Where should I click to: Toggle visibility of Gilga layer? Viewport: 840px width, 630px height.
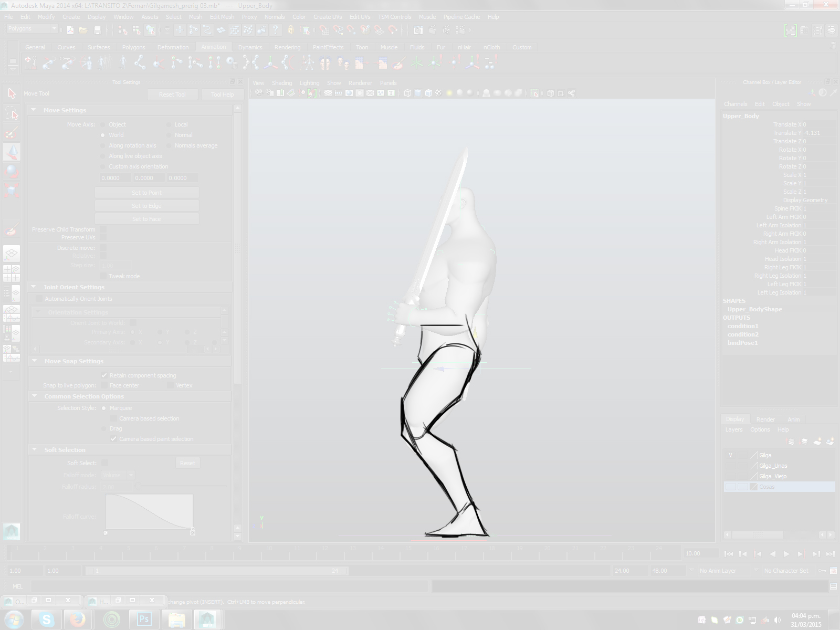click(x=730, y=455)
